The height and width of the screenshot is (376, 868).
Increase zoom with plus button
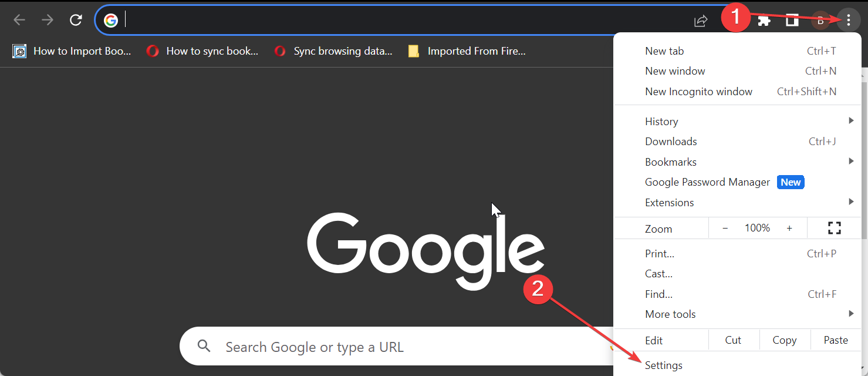click(x=789, y=228)
